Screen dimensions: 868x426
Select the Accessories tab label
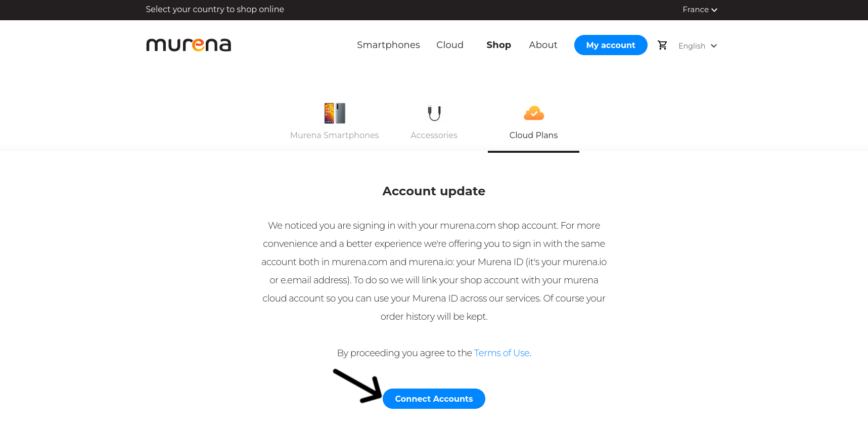434,135
